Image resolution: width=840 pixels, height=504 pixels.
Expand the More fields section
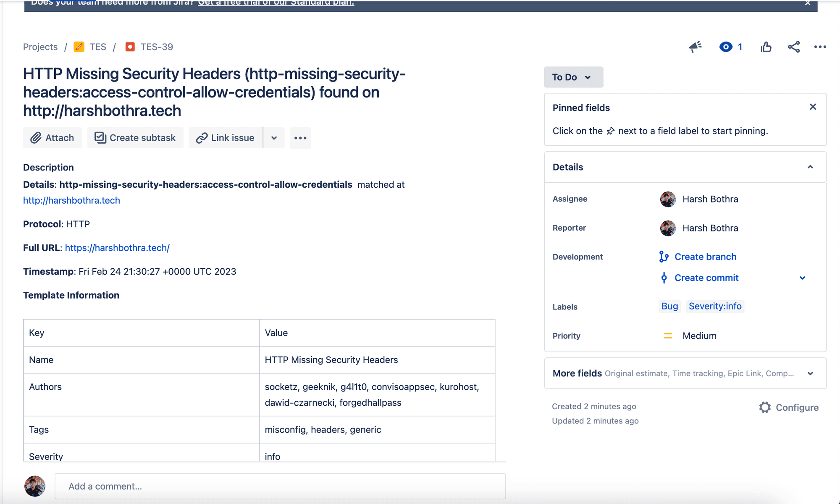pyautogui.click(x=810, y=373)
